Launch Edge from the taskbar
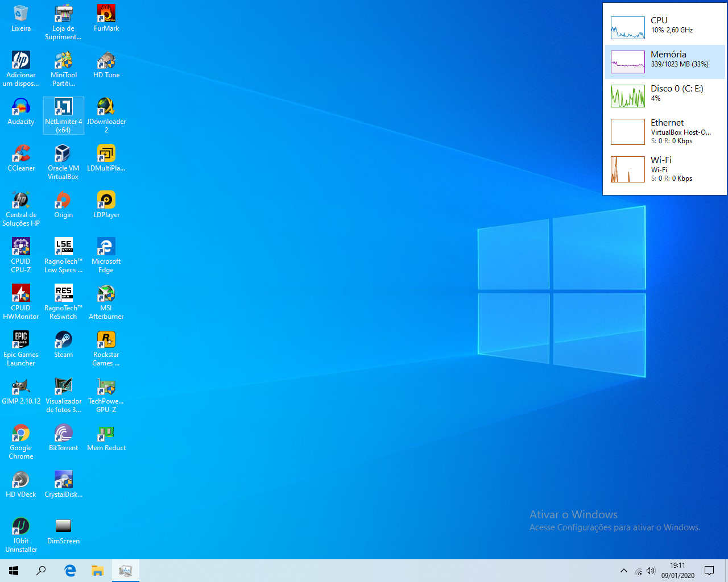The height and width of the screenshot is (582, 728). click(70, 571)
